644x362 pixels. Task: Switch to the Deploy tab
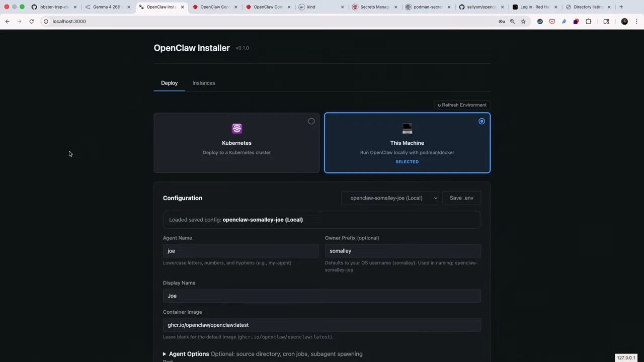pos(169,83)
